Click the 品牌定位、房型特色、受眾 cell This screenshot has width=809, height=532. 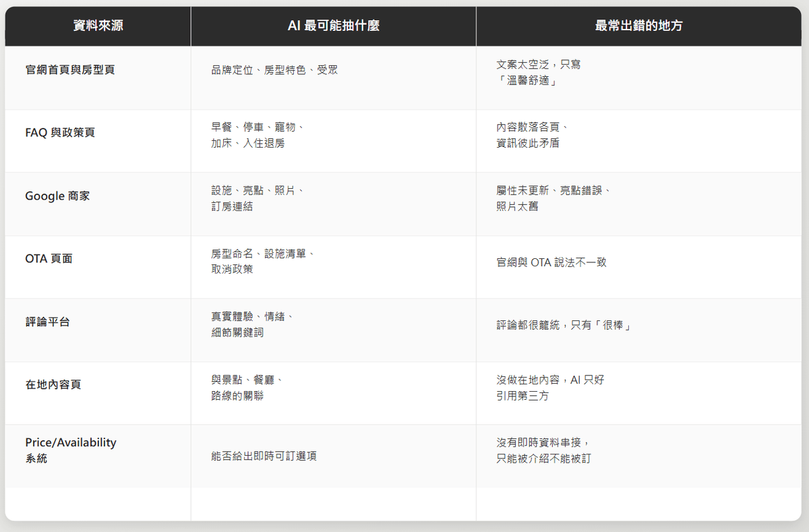pos(274,69)
